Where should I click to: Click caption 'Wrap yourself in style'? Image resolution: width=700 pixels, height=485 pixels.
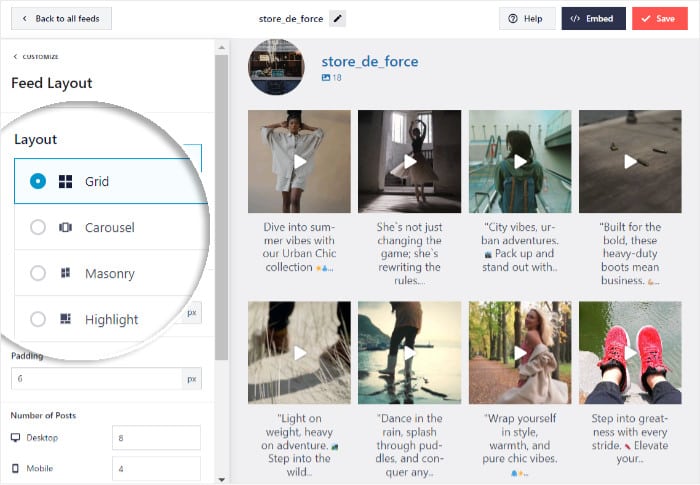[520, 445]
